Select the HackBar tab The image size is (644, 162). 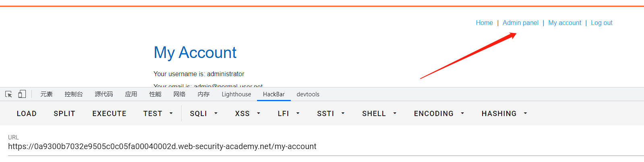(274, 94)
